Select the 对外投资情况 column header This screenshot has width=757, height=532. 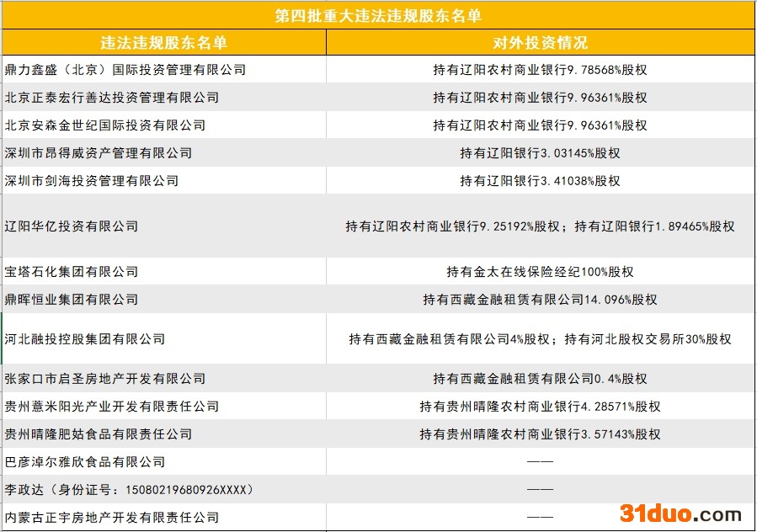click(540, 43)
